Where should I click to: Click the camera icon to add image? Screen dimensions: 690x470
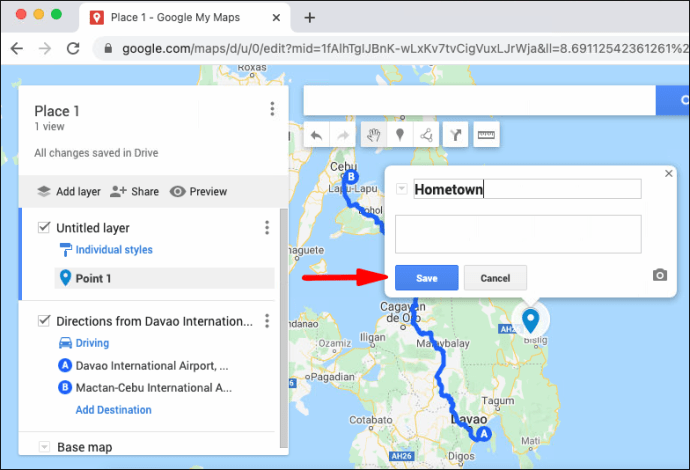click(x=659, y=275)
